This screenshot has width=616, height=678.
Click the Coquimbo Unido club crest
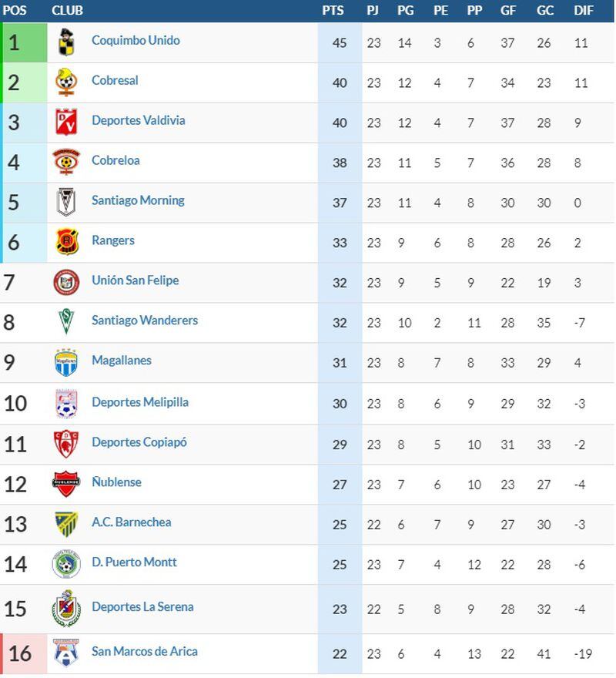pos(66,42)
